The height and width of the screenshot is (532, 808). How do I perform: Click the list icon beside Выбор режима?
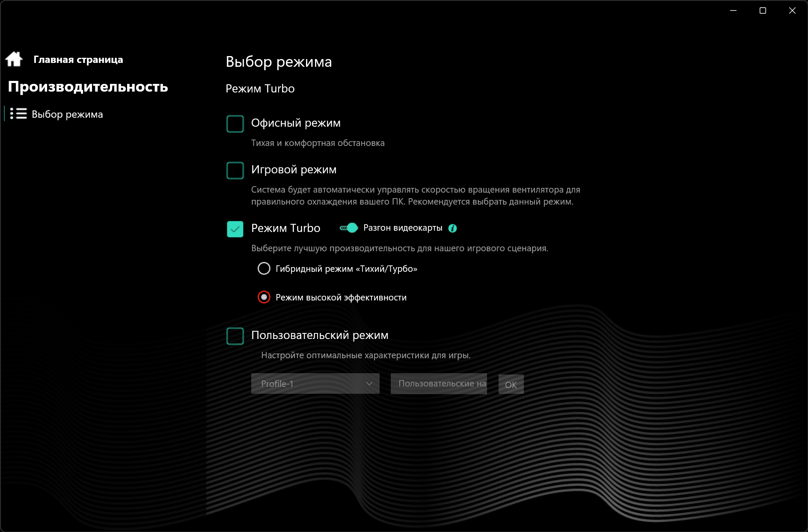18,113
